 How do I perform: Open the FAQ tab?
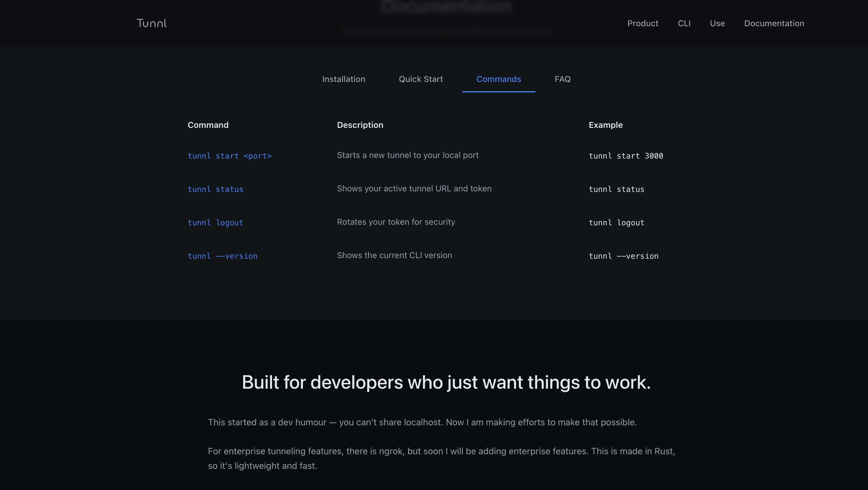562,79
